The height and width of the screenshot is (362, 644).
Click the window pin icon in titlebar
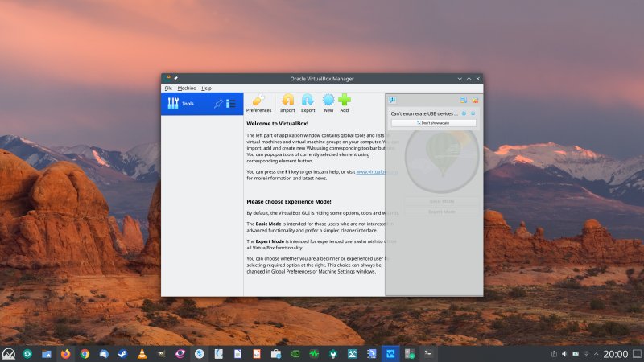[175, 78]
